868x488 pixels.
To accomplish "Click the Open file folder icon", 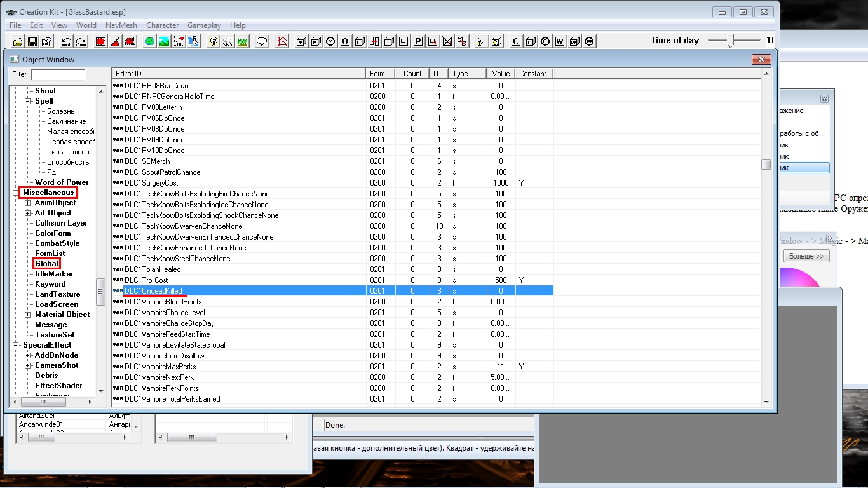I will [x=18, y=42].
